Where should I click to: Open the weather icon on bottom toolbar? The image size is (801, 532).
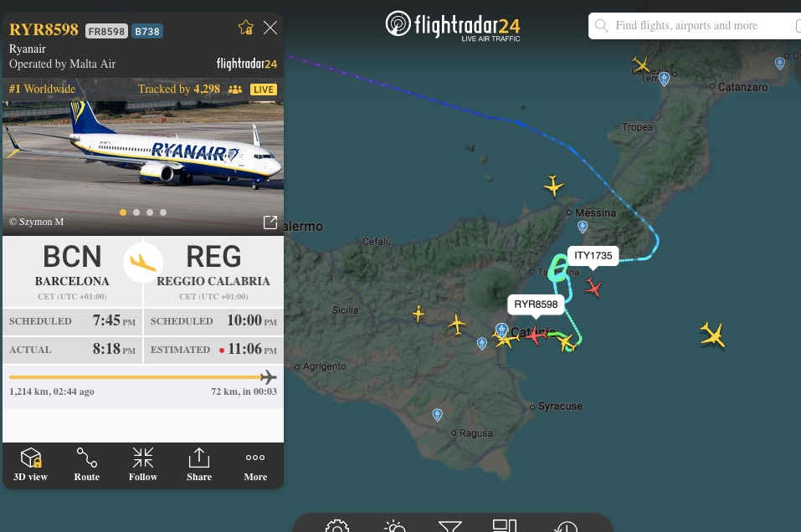point(394,526)
